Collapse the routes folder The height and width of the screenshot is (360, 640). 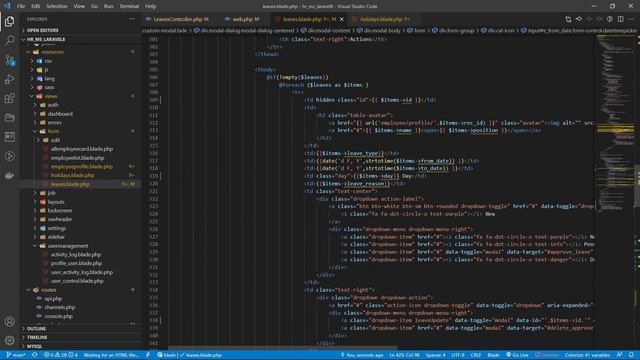click(80, 290)
